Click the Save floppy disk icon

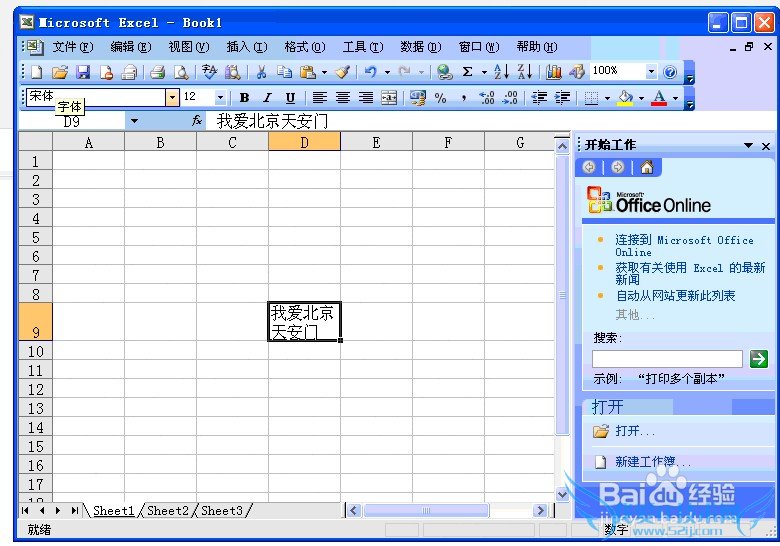pos(83,72)
